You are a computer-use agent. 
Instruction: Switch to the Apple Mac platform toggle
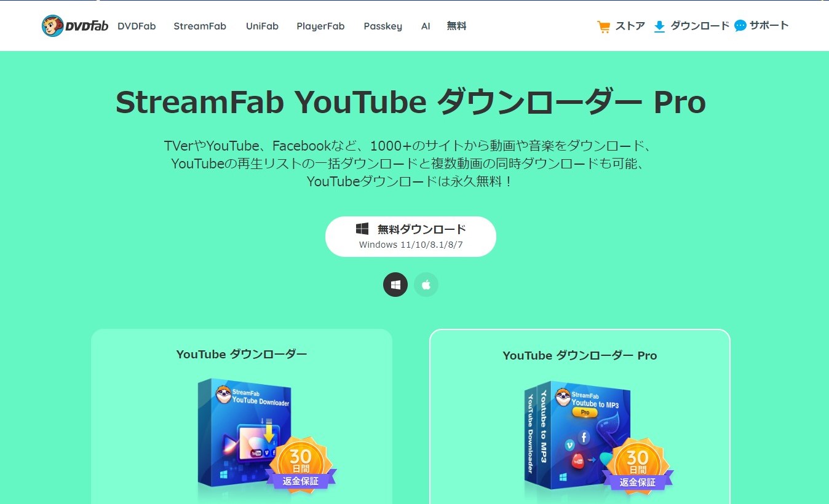[x=426, y=285]
